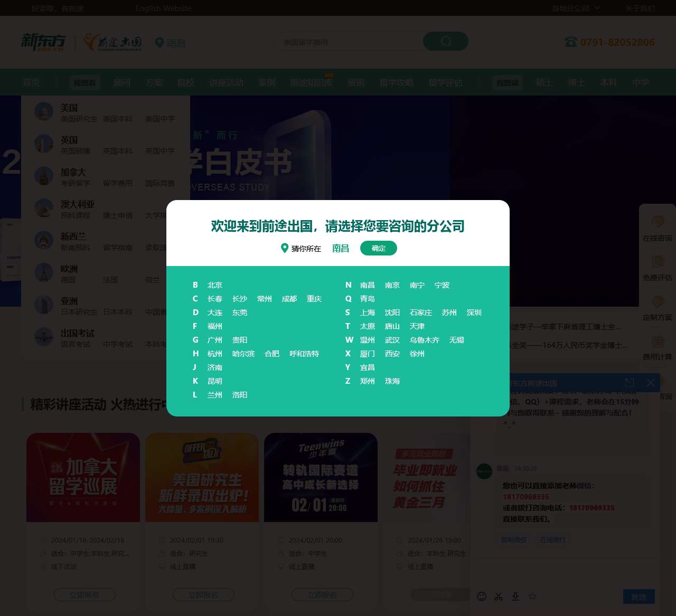Screen dimensions: 676x616
Task: Click the 在线咨询 sidebar icon
Action: point(658,222)
